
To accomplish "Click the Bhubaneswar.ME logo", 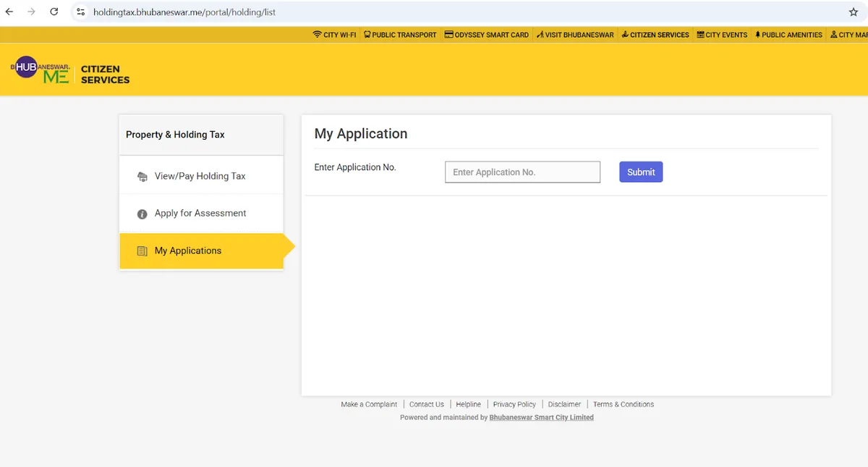I will [x=41, y=70].
